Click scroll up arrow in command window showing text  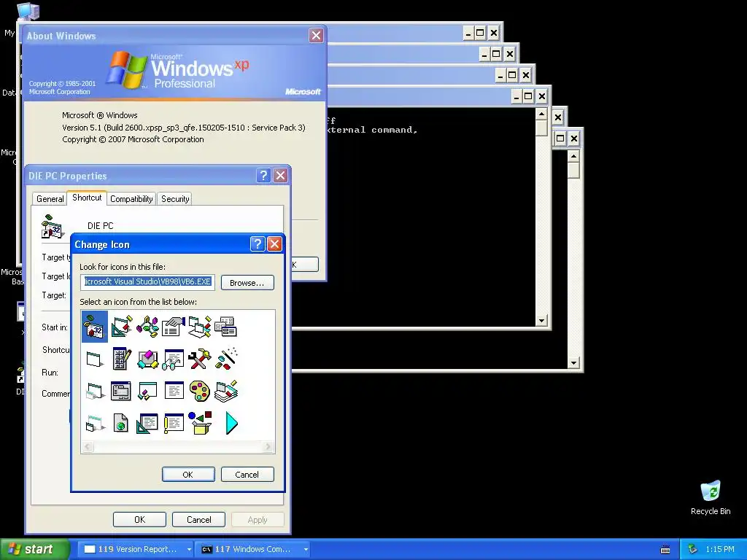coord(541,114)
